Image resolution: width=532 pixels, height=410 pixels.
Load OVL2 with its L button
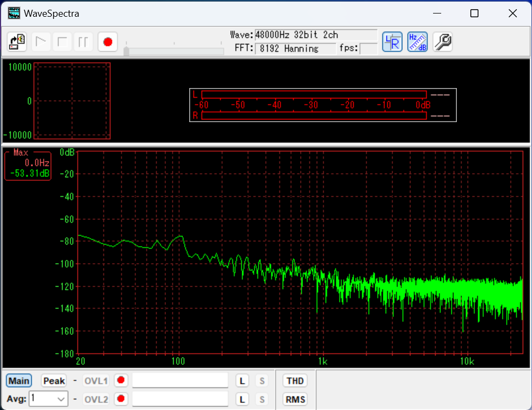242,399
